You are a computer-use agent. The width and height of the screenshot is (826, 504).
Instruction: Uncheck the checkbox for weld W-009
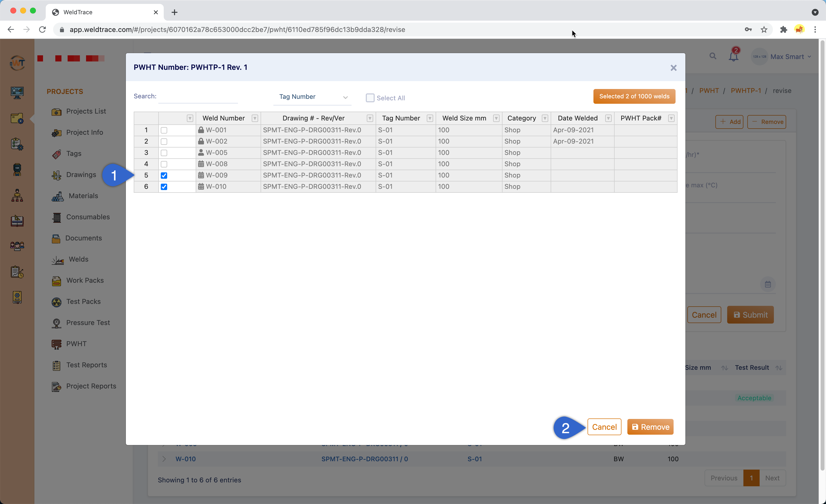coord(164,175)
